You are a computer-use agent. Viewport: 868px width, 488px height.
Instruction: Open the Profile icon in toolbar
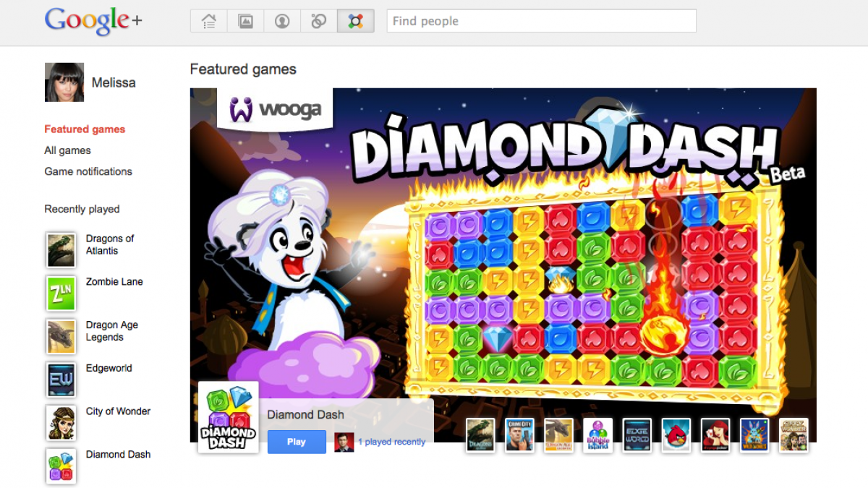point(282,21)
